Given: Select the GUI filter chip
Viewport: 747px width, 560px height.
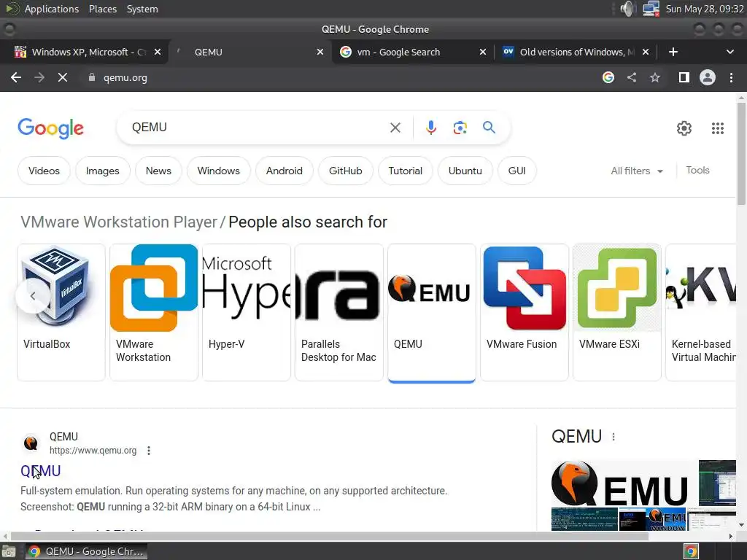Looking at the screenshot, I should coord(517,171).
